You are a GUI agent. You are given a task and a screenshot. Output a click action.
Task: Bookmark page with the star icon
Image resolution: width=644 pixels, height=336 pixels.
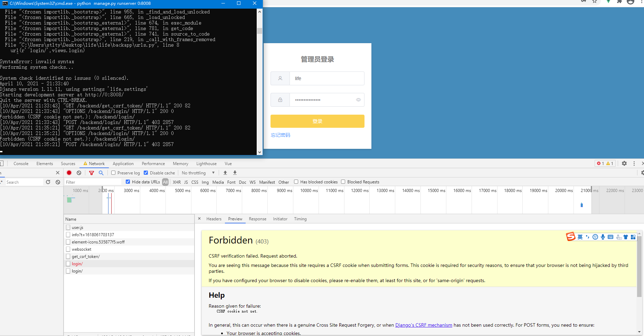tap(595, 1)
